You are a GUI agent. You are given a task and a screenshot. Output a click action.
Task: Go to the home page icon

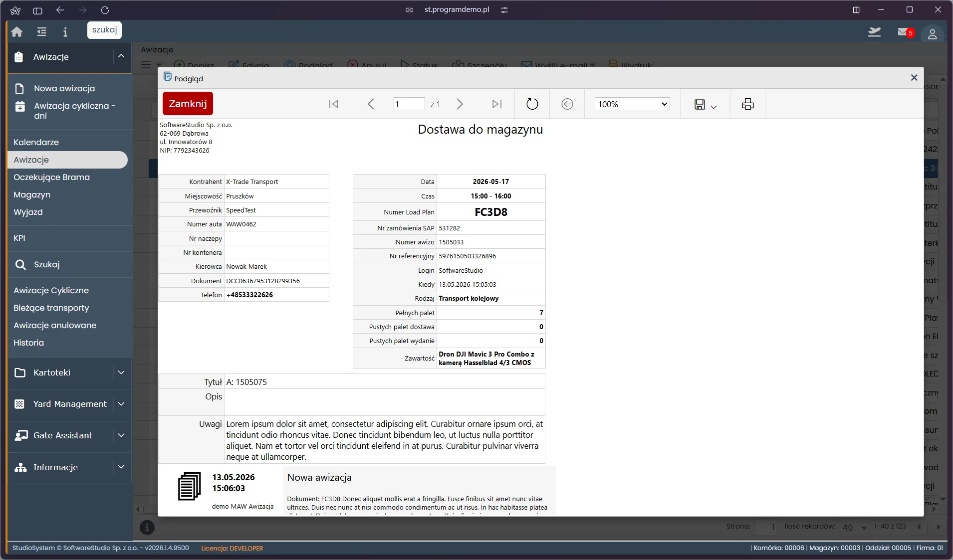pyautogui.click(x=17, y=32)
